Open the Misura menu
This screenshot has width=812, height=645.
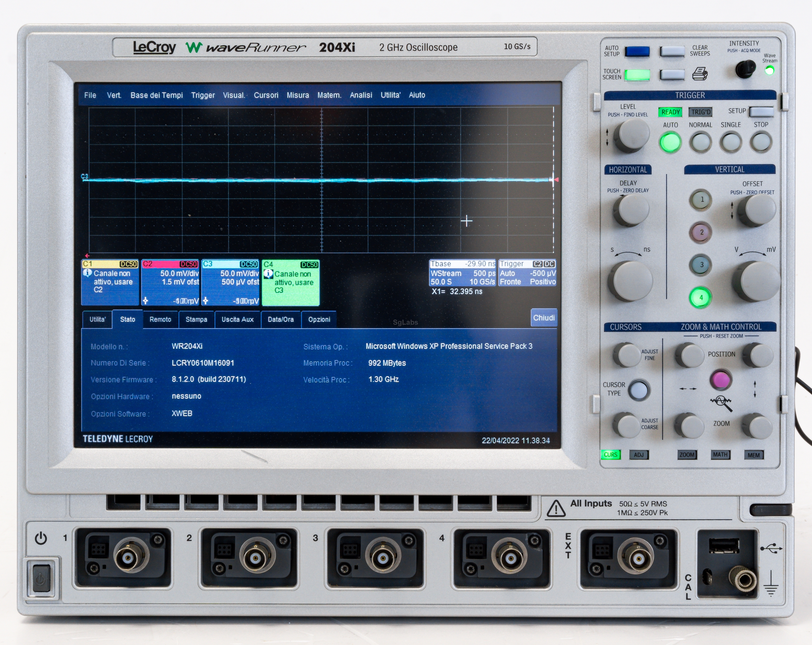tap(297, 95)
